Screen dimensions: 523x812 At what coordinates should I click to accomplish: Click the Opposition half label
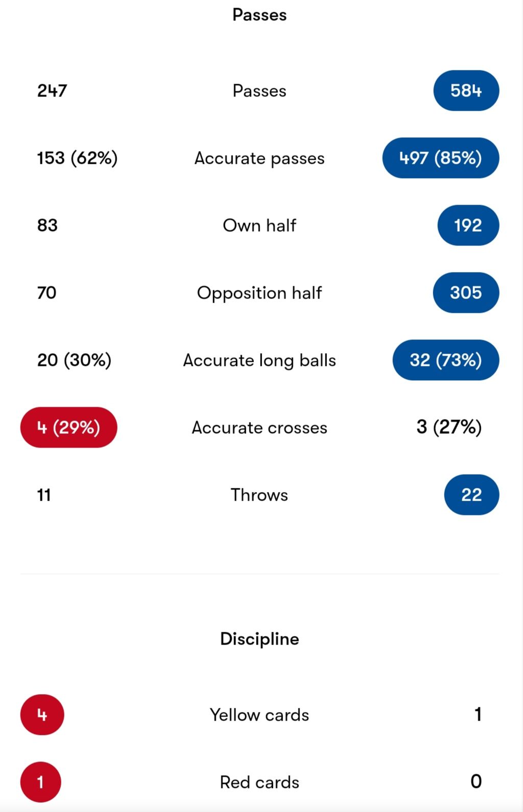coord(259,293)
